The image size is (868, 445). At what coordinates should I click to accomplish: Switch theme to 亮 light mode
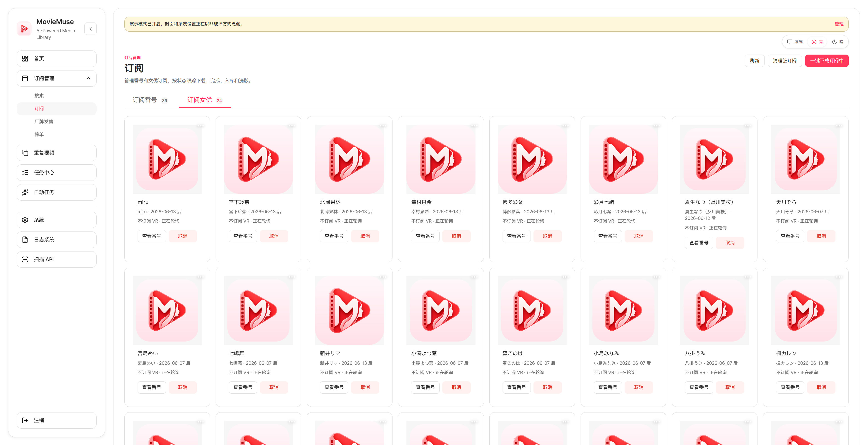(817, 42)
